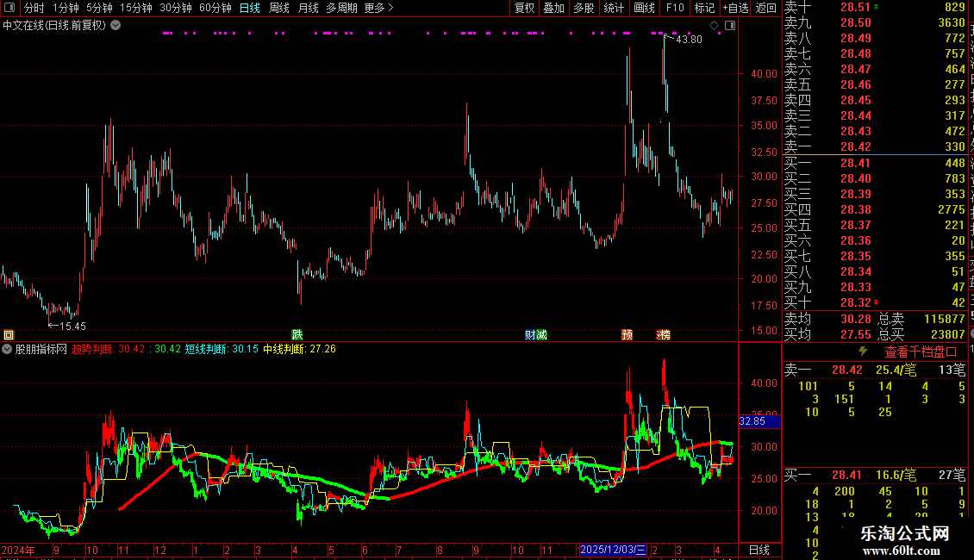
Task: Click the 25.4/笔 average under 卖一
Action: click(x=896, y=370)
